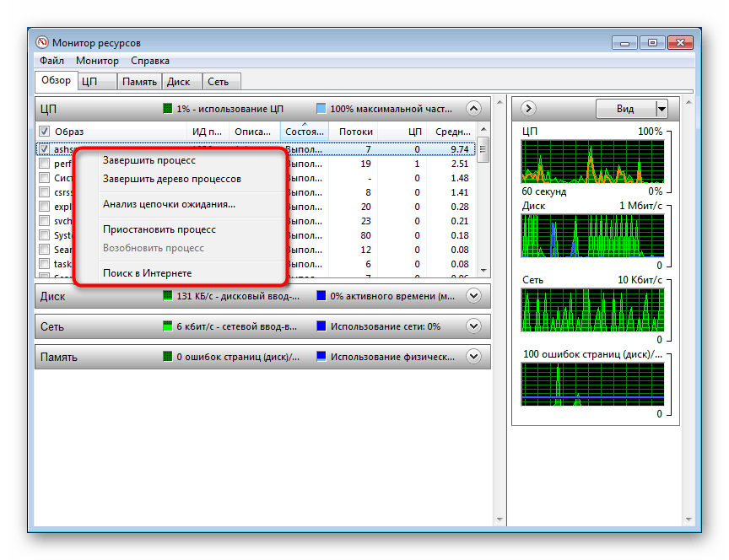Viewport: 729px width, 560px height.
Task: Expand the Диск section
Action: point(474,296)
